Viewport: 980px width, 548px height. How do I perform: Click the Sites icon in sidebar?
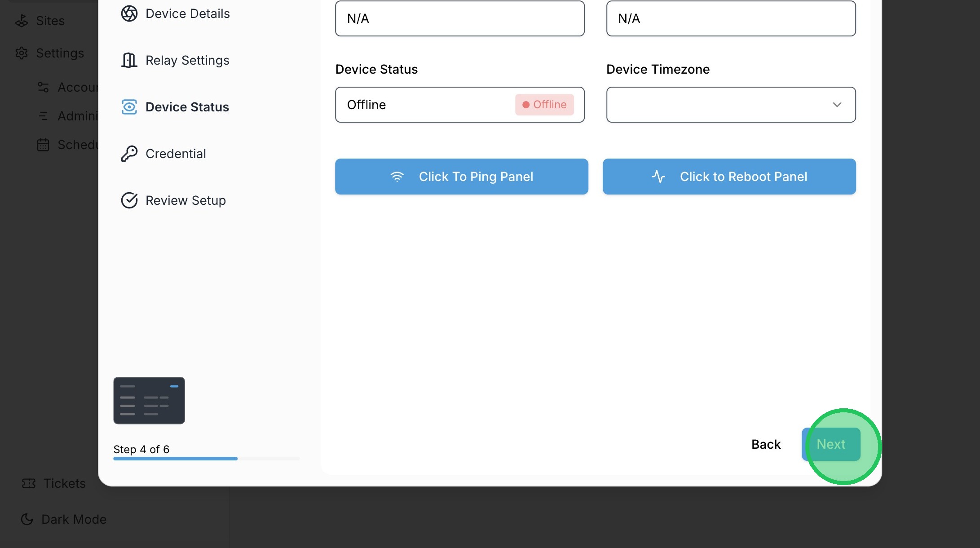point(22,21)
